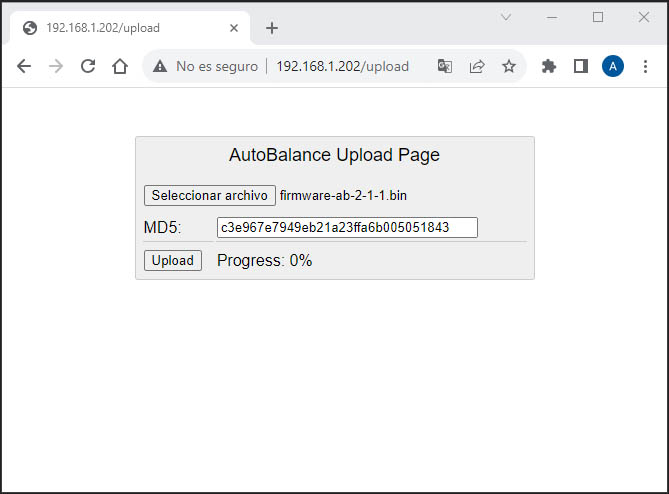Click the globe icon on the tab
Viewport: 669px width, 494px height.
(x=30, y=28)
